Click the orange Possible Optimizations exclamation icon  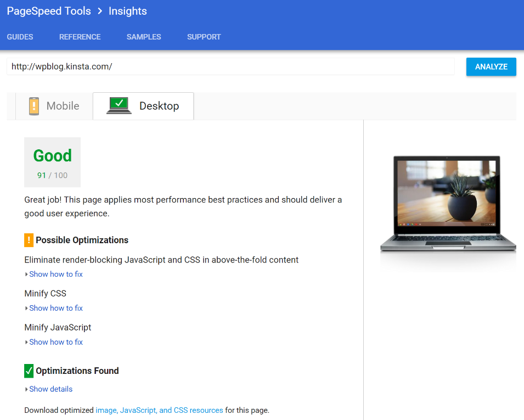[x=29, y=240]
